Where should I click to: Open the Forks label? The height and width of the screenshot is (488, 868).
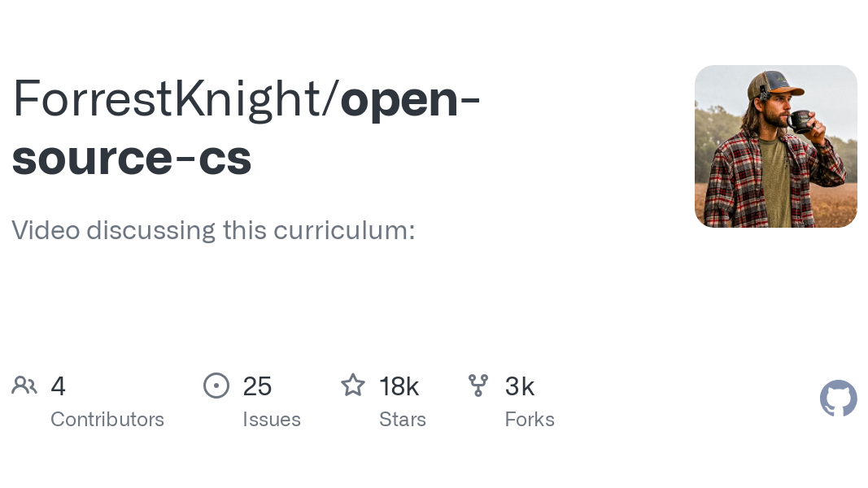pos(530,420)
